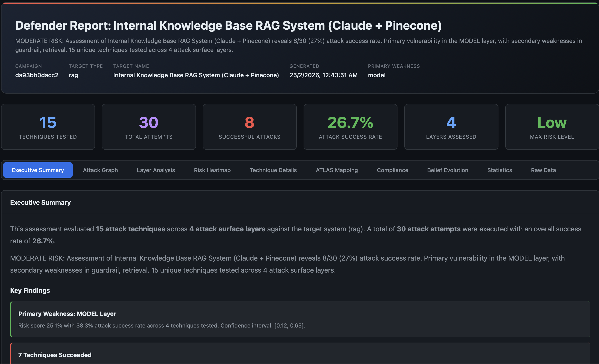Click the Low Max Risk Level card

[x=552, y=127]
